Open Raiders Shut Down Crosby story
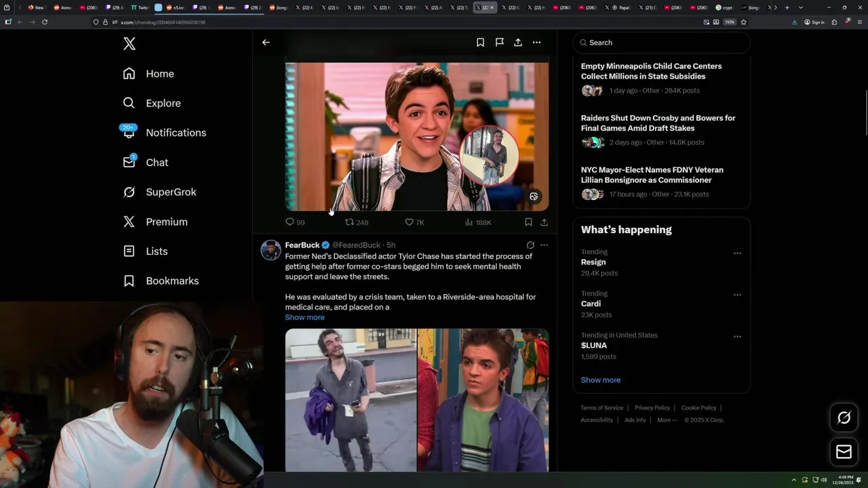The width and height of the screenshot is (868, 488). pyautogui.click(x=661, y=131)
